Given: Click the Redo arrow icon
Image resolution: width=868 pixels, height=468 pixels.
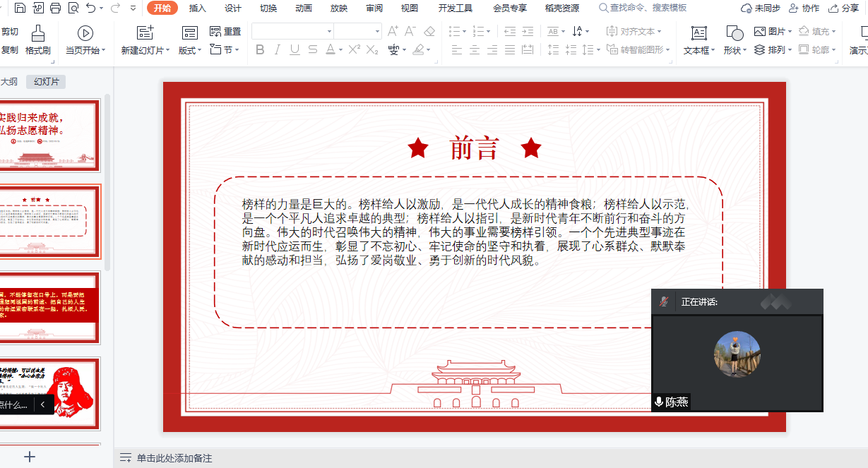Looking at the screenshot, I should coord(116,8).
